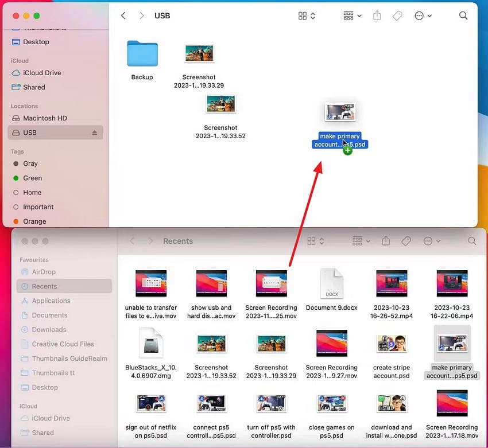Screen dimensions: 488x448
Task: Eject the USB drive in sidebar
Action: pyautogui.click(x=94, y=133)
